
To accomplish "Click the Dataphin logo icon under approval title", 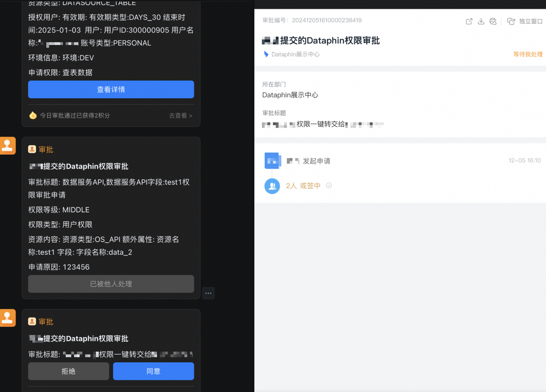I will pyautogui.click(x=266, y=54).
